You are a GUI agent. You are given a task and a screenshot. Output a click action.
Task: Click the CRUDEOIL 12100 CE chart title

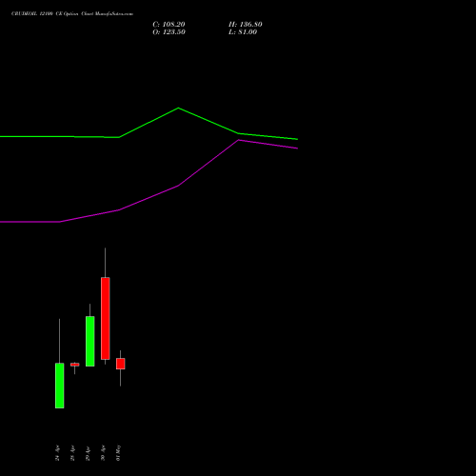pos(72,14)
